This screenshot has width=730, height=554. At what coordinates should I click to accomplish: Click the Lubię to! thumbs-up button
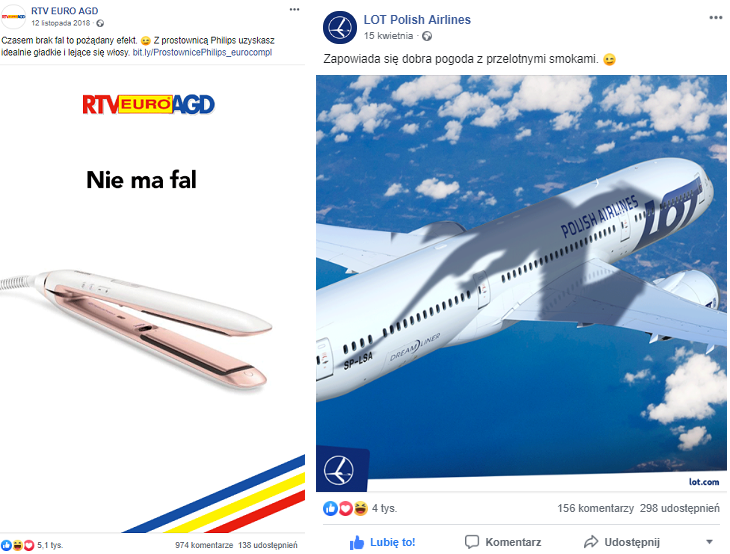pyautogui.click(x=382, y=542)
